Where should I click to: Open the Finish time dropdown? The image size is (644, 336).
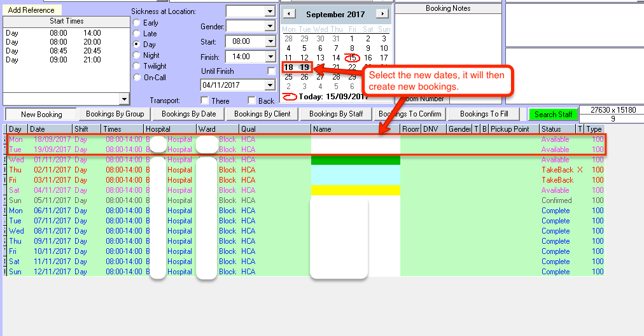(270, 57)
